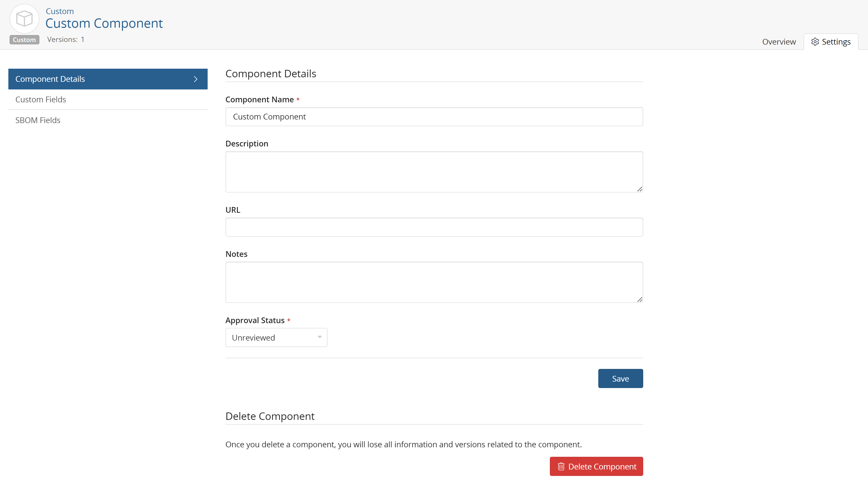
Task: Expand the Component Details sidebar section
Action: [108, 79]
